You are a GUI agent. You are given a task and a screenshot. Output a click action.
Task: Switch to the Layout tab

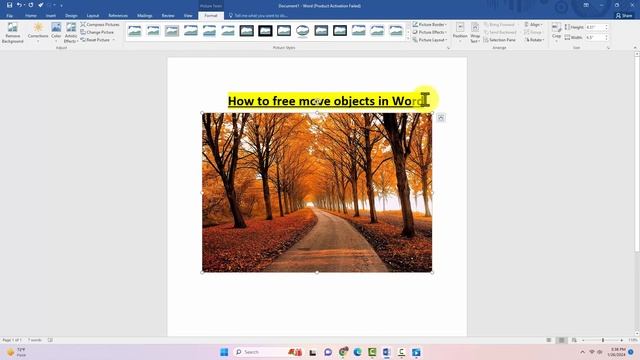pyautogui.click(x=93, y=16)
